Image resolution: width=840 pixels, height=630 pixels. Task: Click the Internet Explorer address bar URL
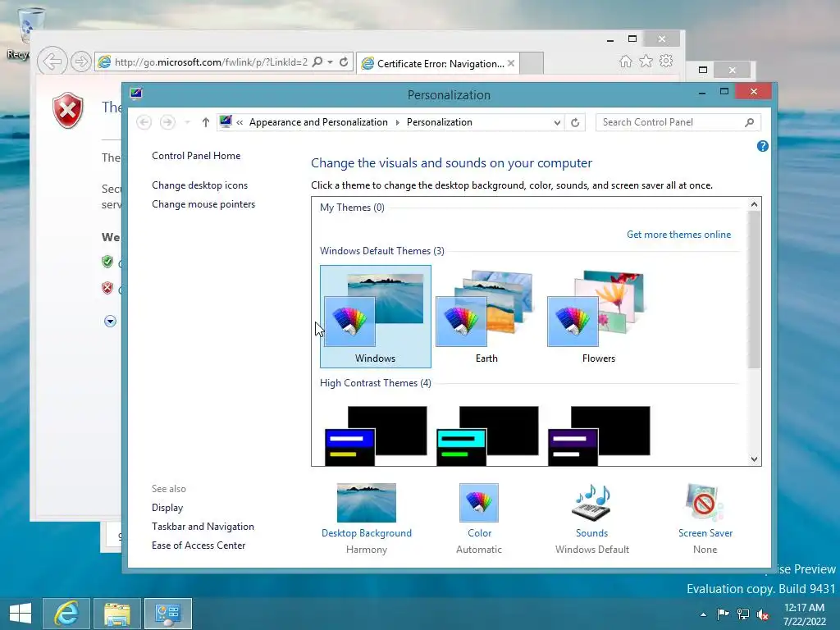(211, 62)
